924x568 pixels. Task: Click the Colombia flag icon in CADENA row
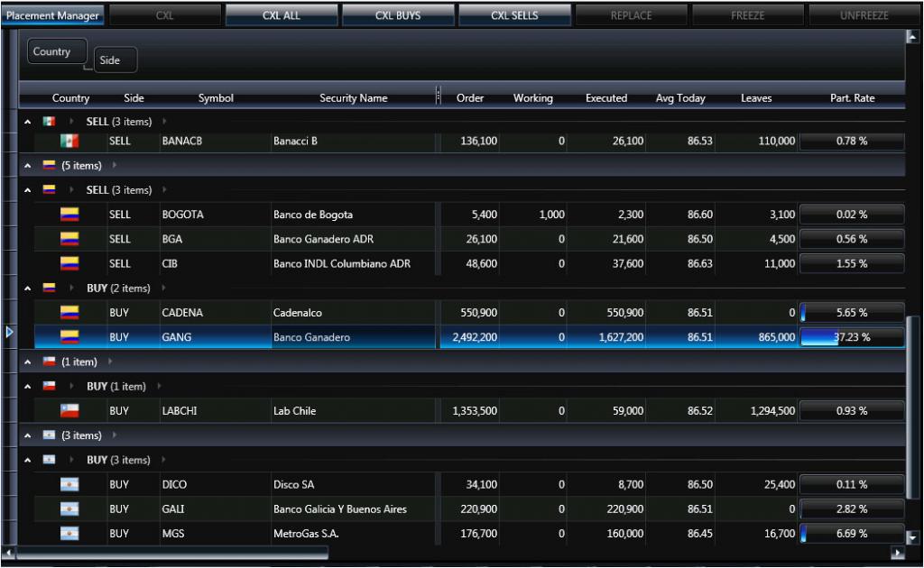pos(69,313)
